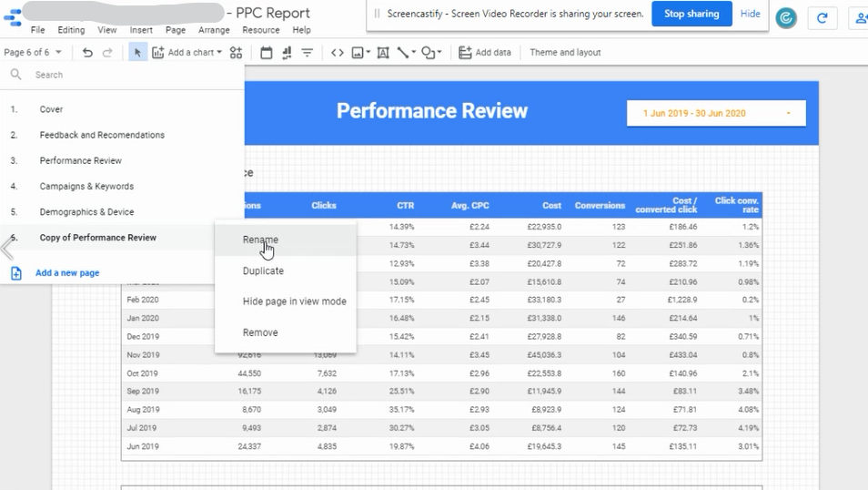Screen dimensions: 868x490
Task: Expand the image dropdown arrow
Action: coord(368,52)
